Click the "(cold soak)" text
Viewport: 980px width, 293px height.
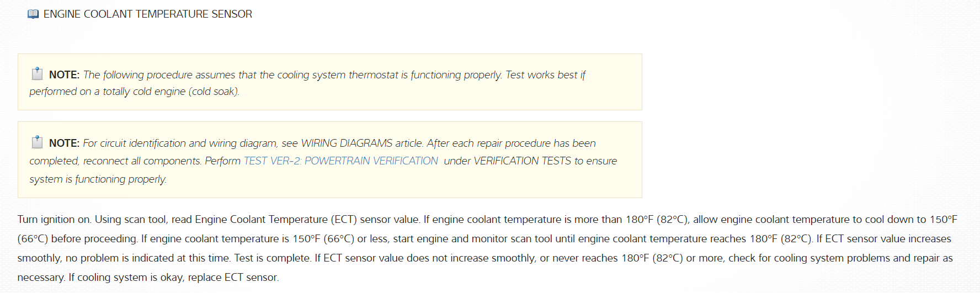click(214, 92)
